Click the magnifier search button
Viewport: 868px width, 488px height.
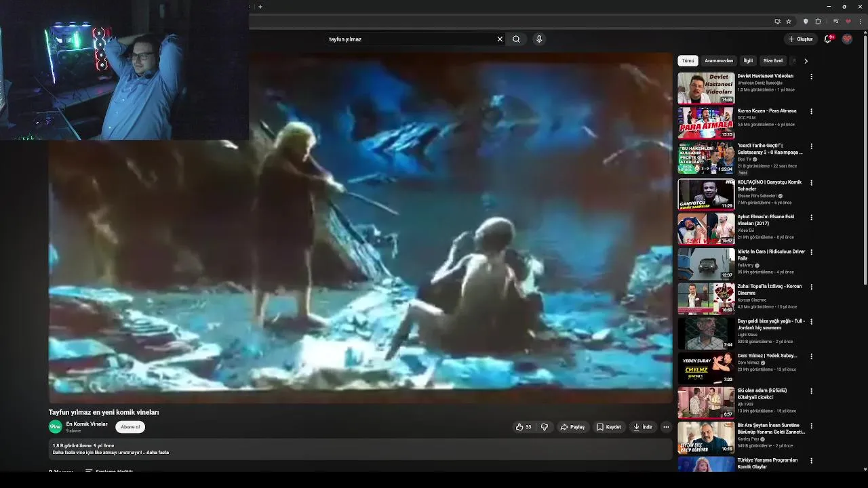coord(516,39)
